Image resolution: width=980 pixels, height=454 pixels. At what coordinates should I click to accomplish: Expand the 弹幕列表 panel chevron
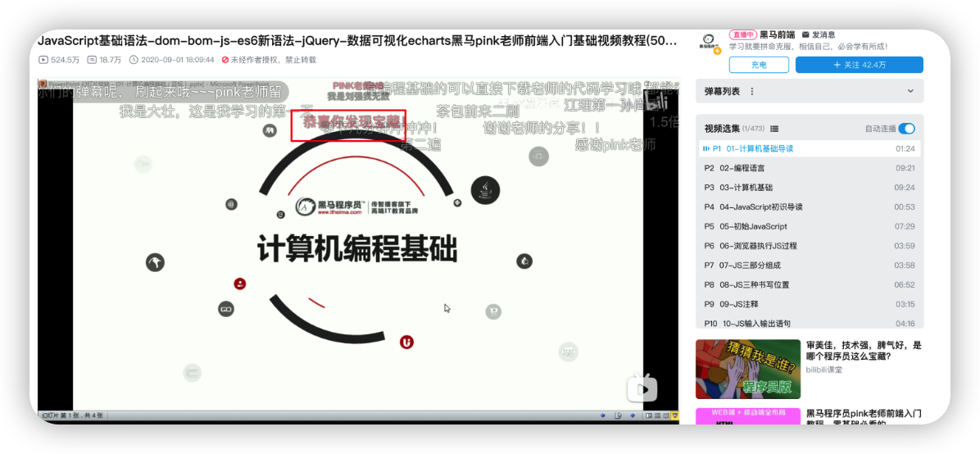click(910, 92)
